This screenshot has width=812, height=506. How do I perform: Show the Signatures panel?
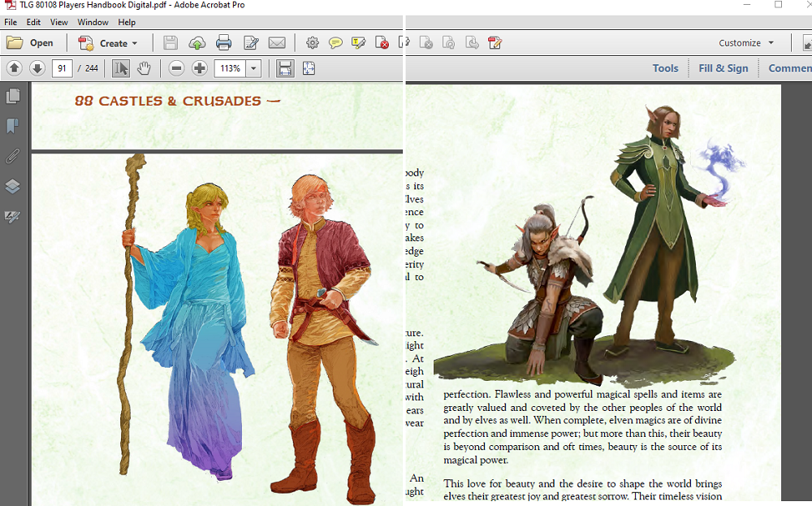13,217
